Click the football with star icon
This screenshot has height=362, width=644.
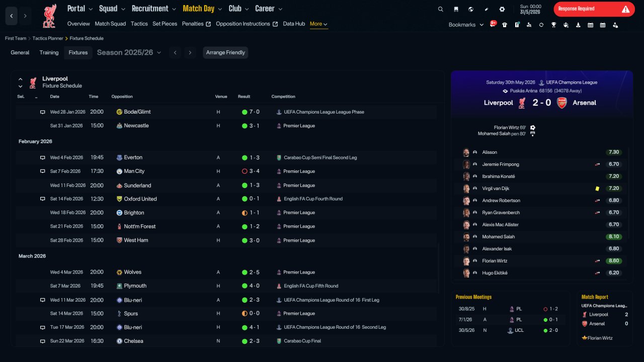pos(566,25)
